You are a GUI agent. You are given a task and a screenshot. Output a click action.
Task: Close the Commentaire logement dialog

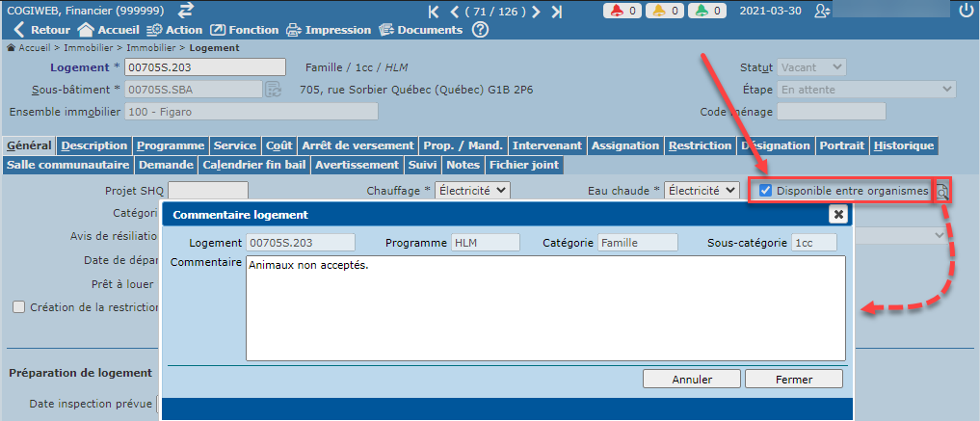point(837,214)
